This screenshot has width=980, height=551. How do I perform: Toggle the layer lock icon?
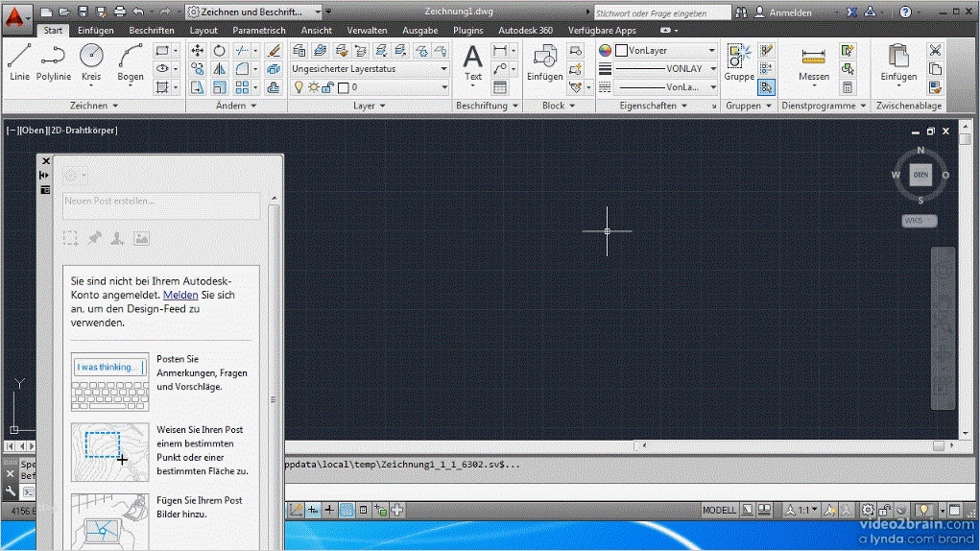click(327, 87)
